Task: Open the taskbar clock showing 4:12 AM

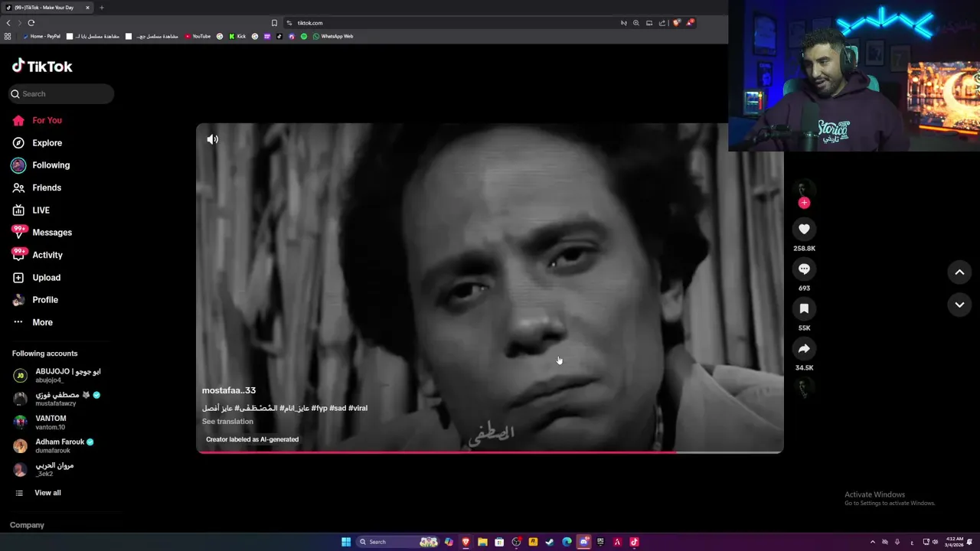Action: (955, 542)
